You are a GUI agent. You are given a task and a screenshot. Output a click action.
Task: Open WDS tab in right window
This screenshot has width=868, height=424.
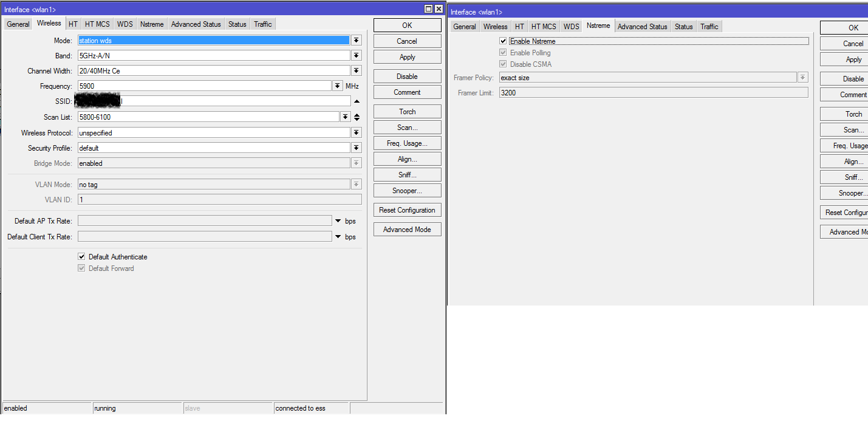pyautogui.click(x=572, y=27)
